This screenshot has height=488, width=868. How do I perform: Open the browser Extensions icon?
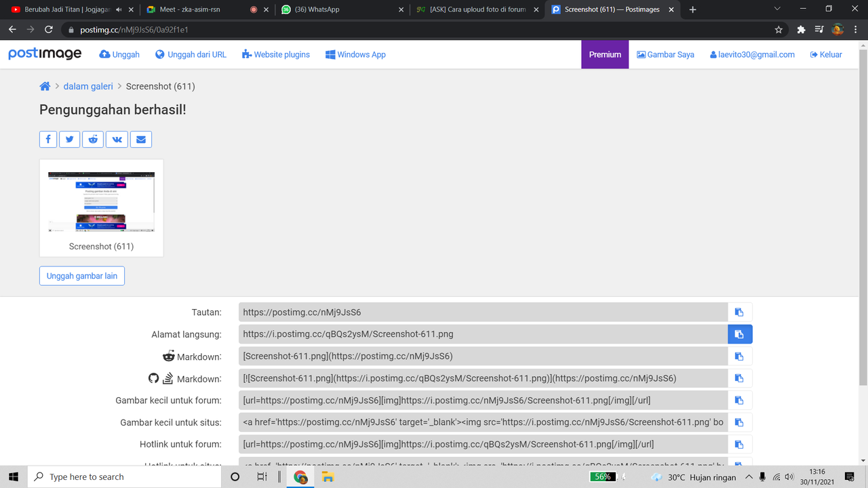801,30
